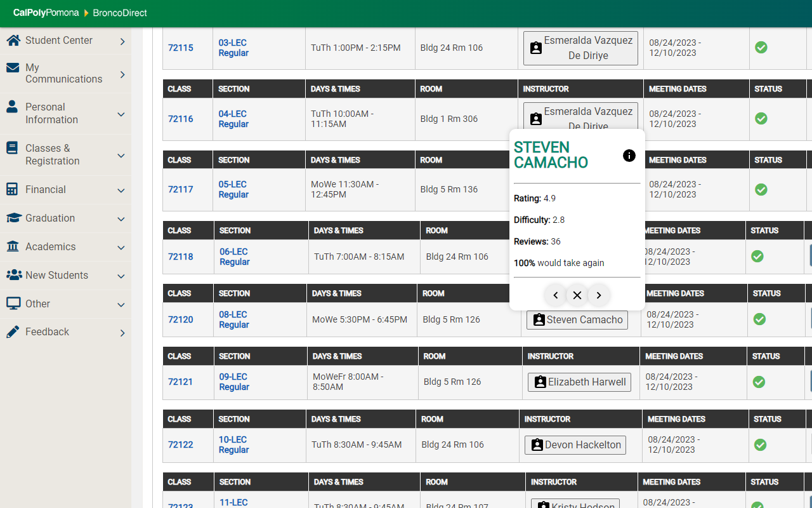Click the Financial calculator icon
The width and height of the screenshot is (812, 508).
coord(12,189)
